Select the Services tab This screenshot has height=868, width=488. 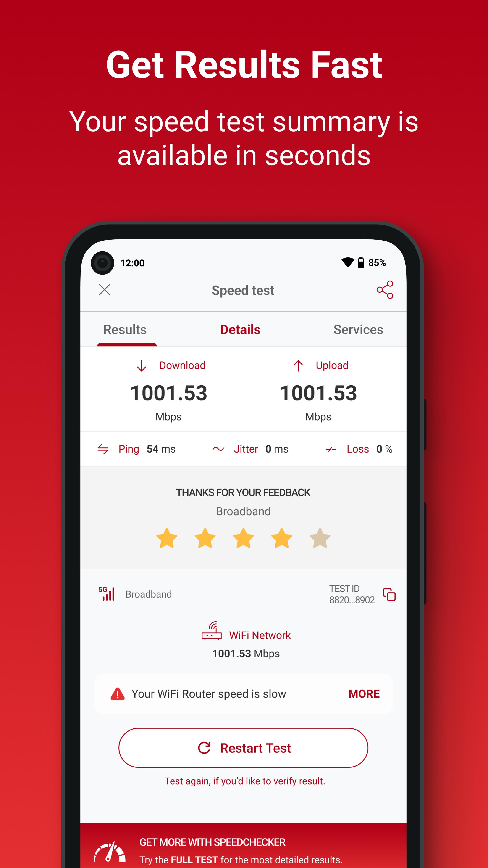point(358,330)
